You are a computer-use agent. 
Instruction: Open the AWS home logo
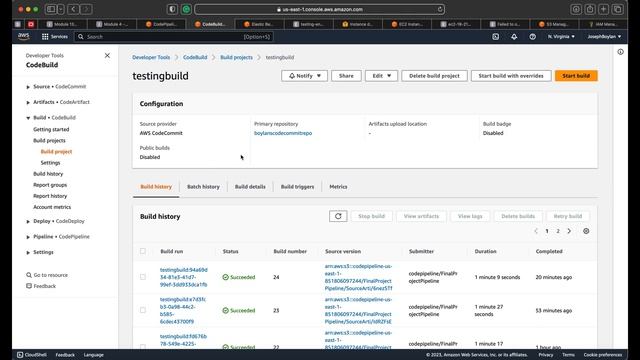[24, 36]
